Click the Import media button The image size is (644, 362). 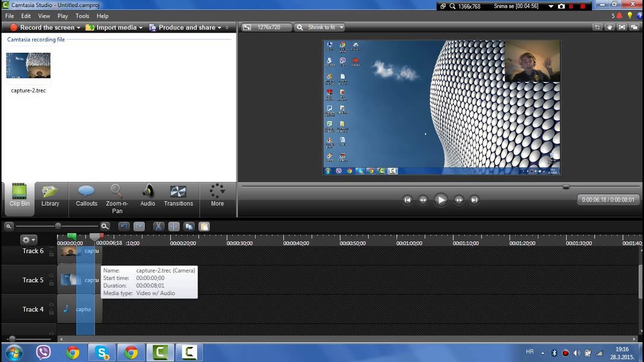(111, 28)
